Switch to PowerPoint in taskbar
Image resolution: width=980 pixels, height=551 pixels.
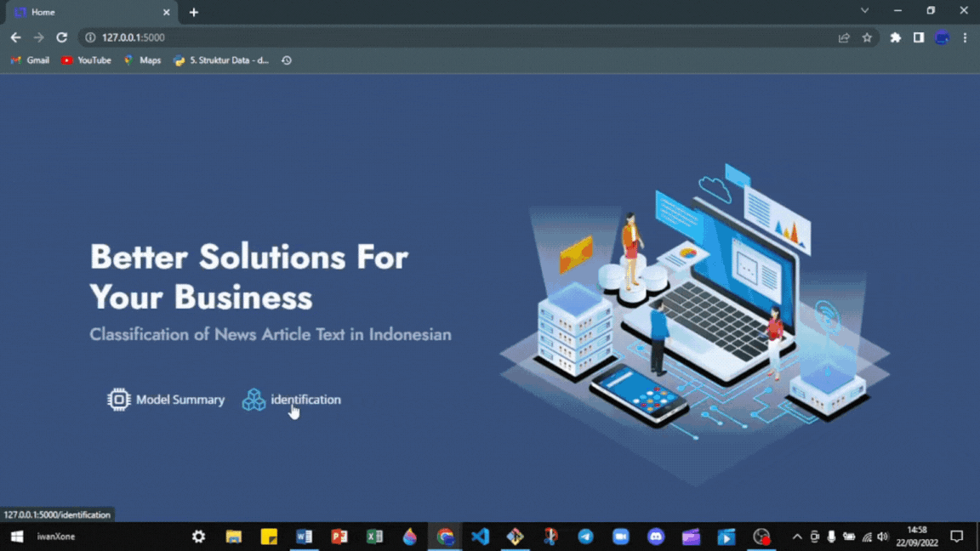click(x=339, y=537)
